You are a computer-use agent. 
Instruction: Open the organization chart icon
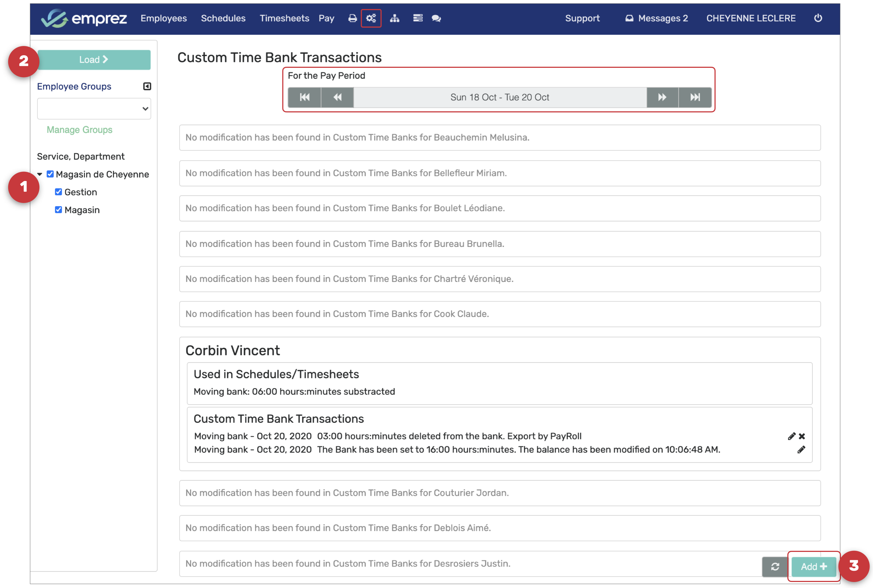pos(394,18)
